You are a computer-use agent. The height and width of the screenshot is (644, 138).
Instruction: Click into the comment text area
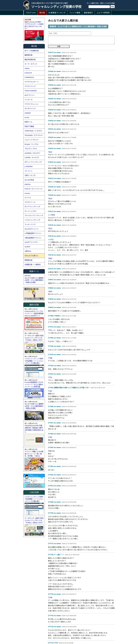pos(81,40)
